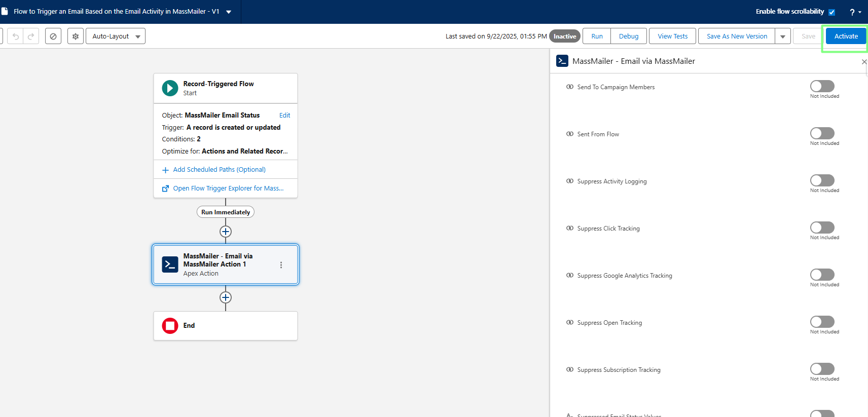Viewport: 868px width, 417px height.
Task: Click the Optimize for: Actions and Related text
Action: click(225, 151)
